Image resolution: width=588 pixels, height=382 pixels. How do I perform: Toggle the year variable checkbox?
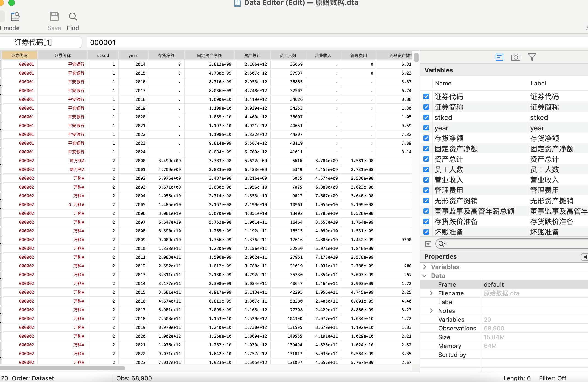tap(426, 128)
